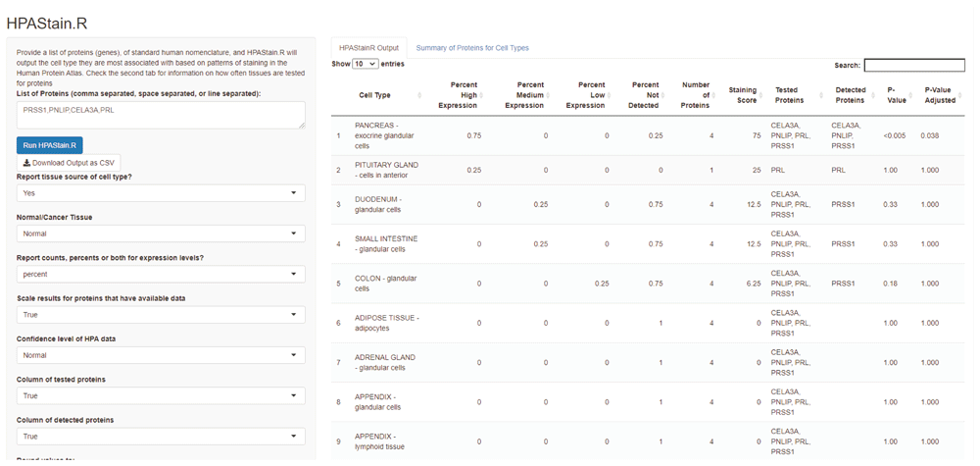
Task: Open the Column of detected proteins dropdown
Action: tap(161, 436)
